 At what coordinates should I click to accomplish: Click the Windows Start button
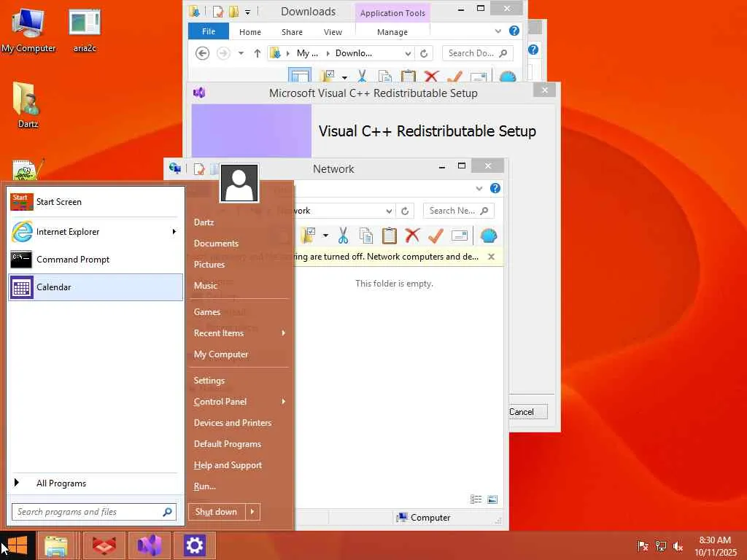pos(18,545)
